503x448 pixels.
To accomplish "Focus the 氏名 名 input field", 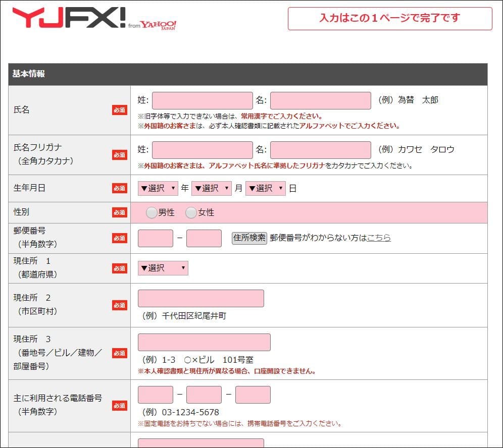I will tap(321, 100).
